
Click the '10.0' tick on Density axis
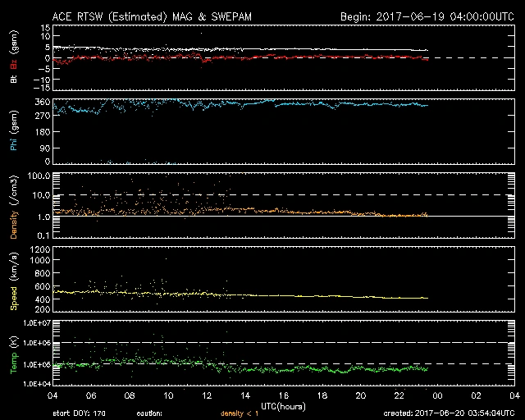41,195
